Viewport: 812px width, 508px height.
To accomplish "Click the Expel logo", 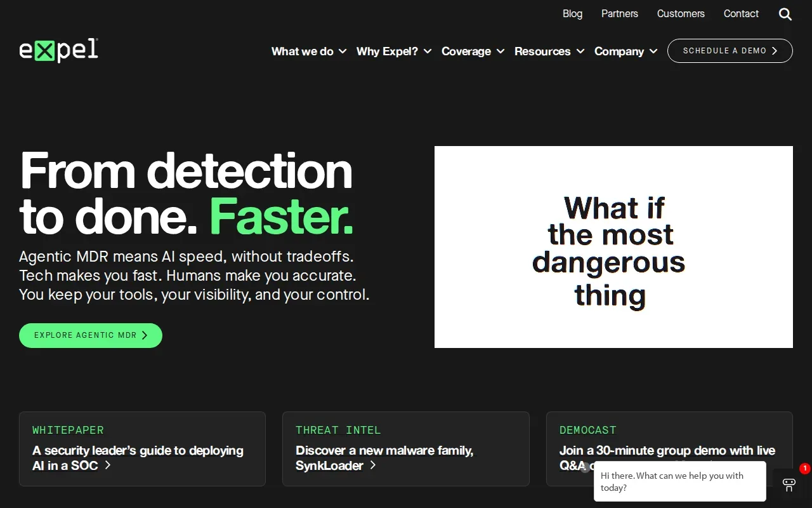I will pos(58,50).
